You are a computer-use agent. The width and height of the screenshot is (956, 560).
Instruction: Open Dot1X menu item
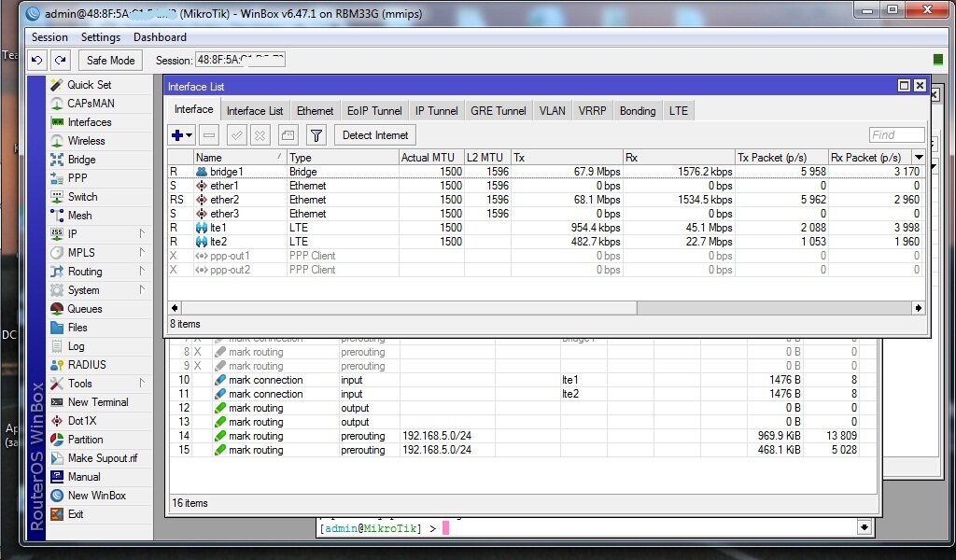(82, 421)
